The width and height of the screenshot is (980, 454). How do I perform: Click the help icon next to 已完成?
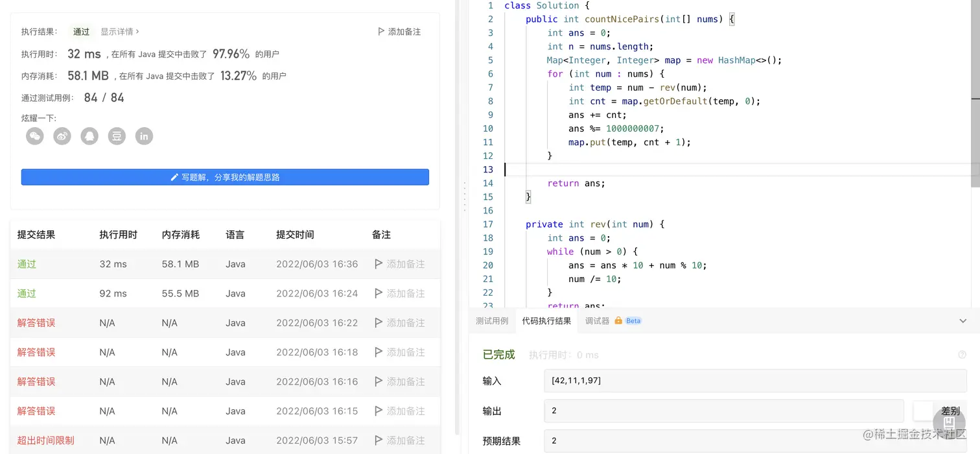(x=962, y=355)
